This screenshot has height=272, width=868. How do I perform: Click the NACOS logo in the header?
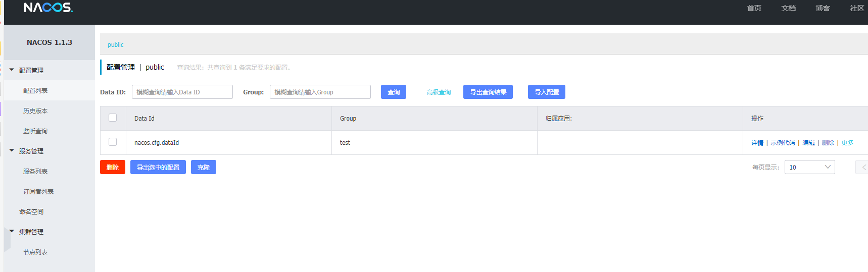tap(48, 8)
